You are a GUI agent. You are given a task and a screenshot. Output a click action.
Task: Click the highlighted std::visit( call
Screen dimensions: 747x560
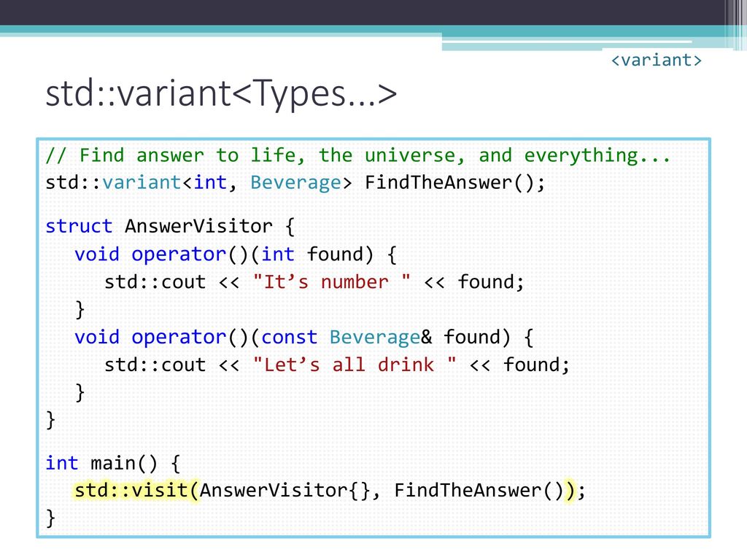(136, 491)
